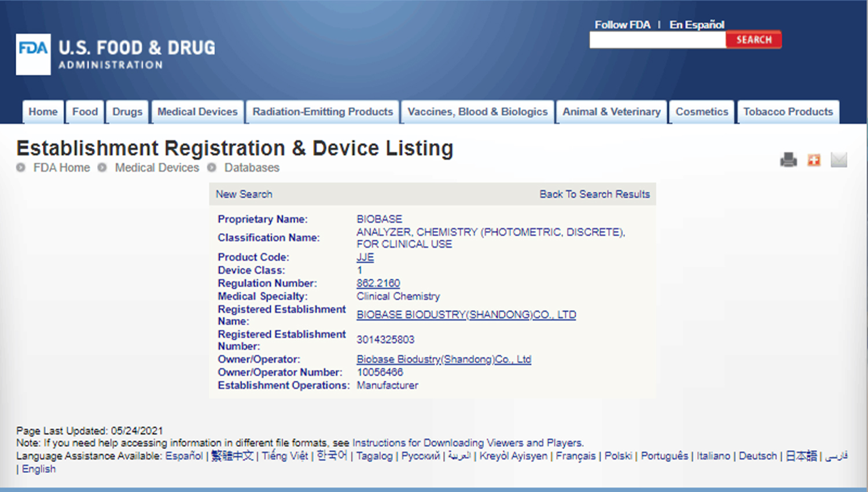Image resolution: width=868 pixels, height=492 pixels.
Task: Select Deutsch language assistance
Action: (x=757, y=456)
